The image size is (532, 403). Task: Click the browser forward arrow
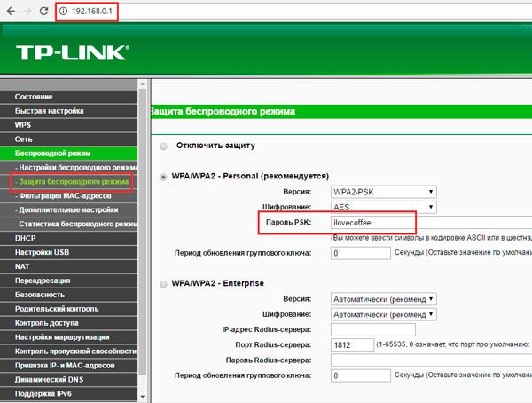tap(27, 12)
